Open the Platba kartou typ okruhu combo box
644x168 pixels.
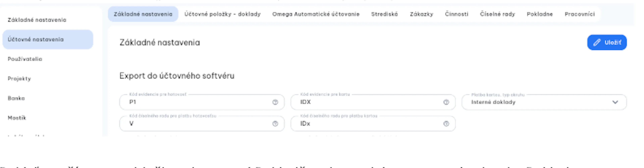click(544, 102)
